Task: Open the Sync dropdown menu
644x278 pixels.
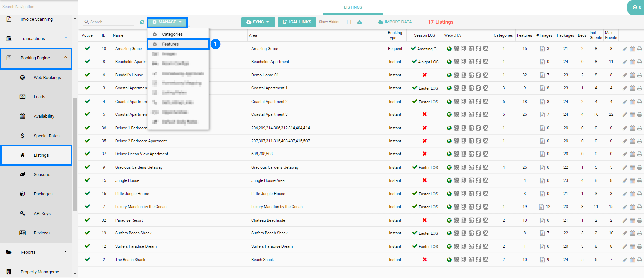Action: coord(258,22)
